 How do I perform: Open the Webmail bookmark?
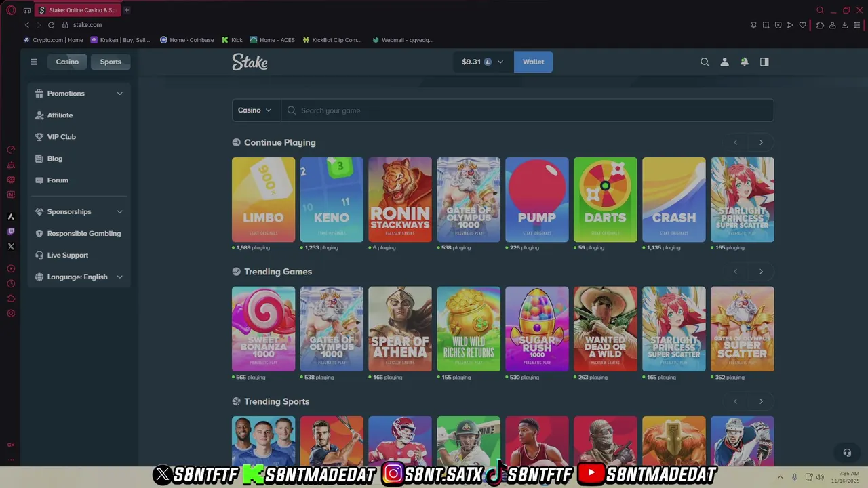(403, 40)
